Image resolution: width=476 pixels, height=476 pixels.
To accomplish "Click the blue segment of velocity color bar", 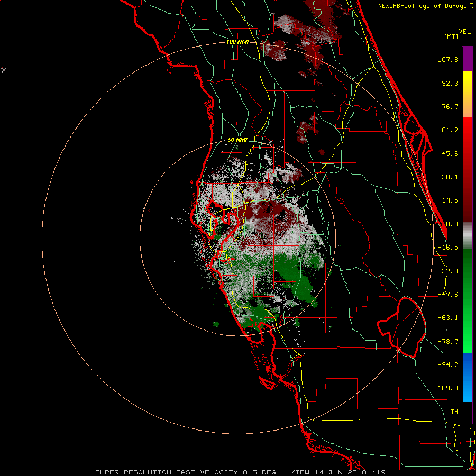I will [467, 377].
